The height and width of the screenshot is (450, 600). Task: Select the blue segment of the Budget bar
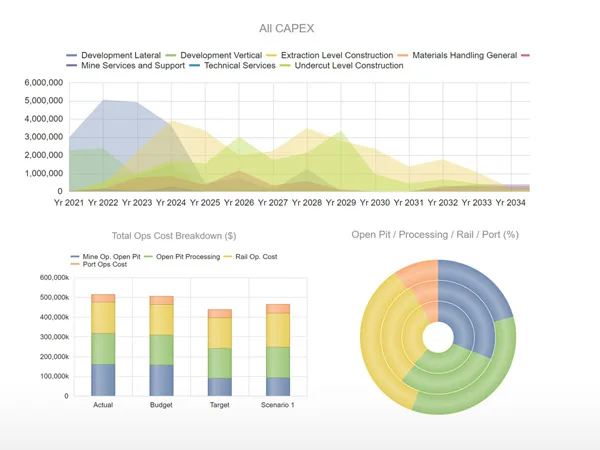coord(161,381)
